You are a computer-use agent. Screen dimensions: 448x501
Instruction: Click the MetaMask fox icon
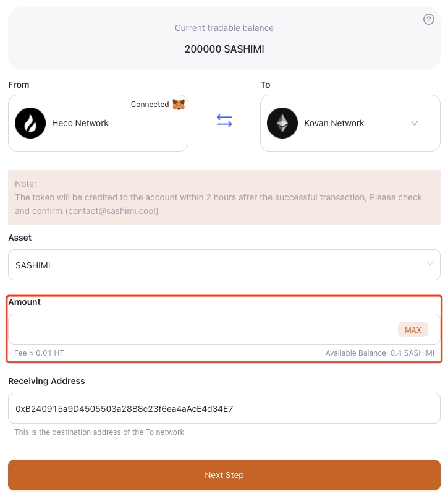tap(179, 105)
